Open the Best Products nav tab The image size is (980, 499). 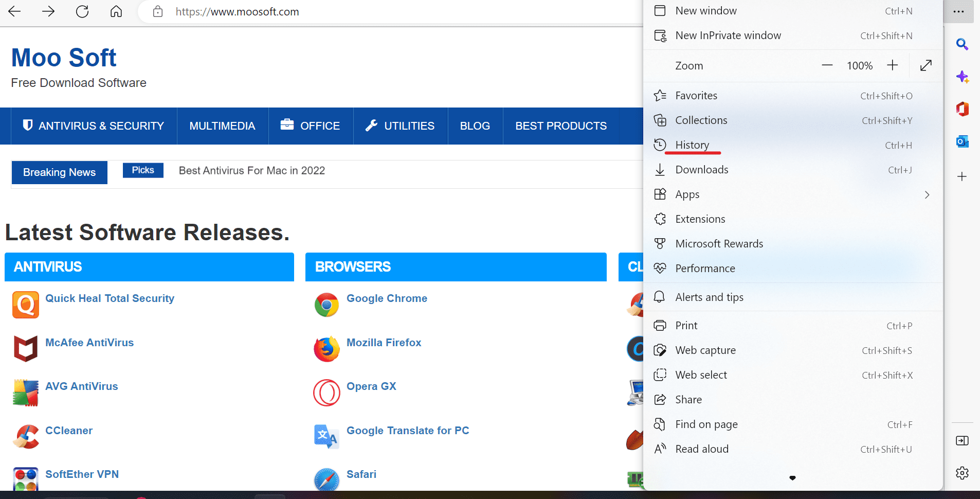561,126
